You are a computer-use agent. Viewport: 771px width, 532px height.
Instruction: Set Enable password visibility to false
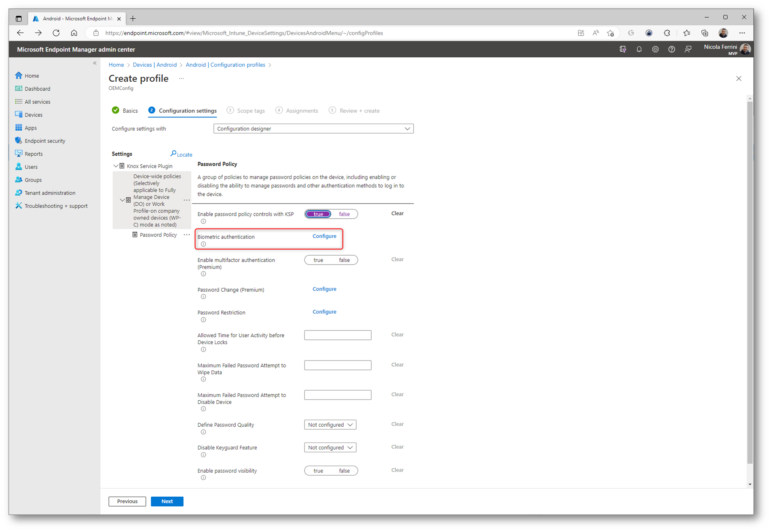point(344,471)
